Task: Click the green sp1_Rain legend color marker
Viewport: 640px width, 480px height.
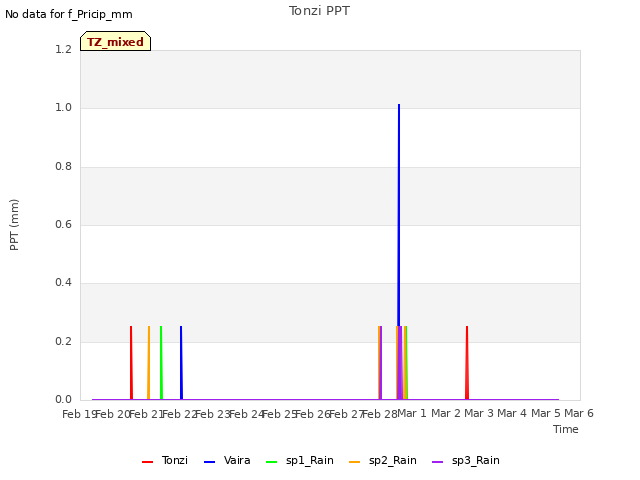Action: [271, 462]
